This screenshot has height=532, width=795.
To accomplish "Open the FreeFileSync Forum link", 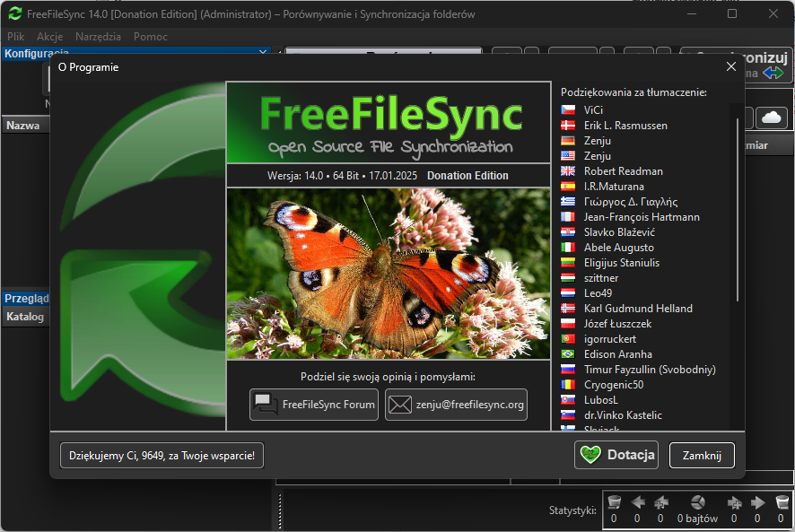I will tap(314, 405).
